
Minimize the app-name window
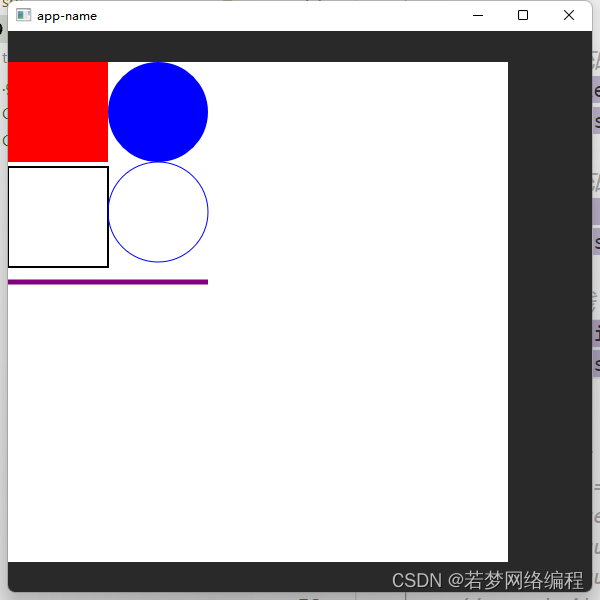click(478, 15)
